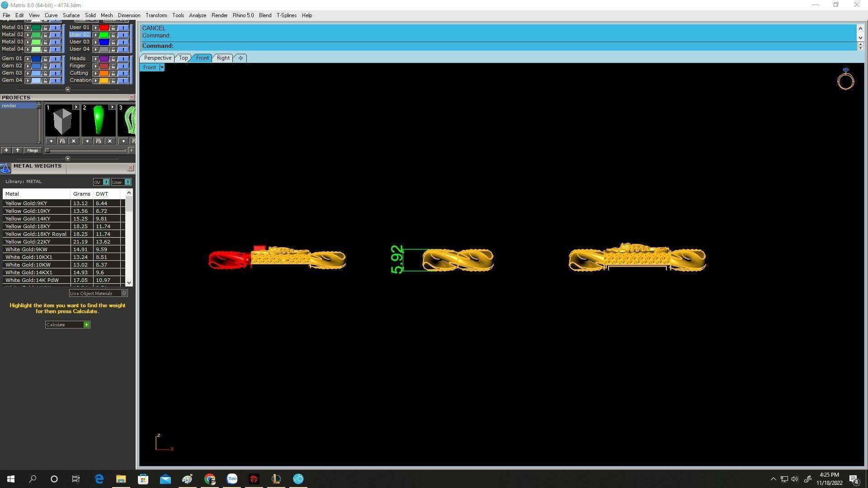Image resolution: width=868 pixels, height=488 pixels.
Task: Click the ring icon in viewport corner
Action: (845, 80)
